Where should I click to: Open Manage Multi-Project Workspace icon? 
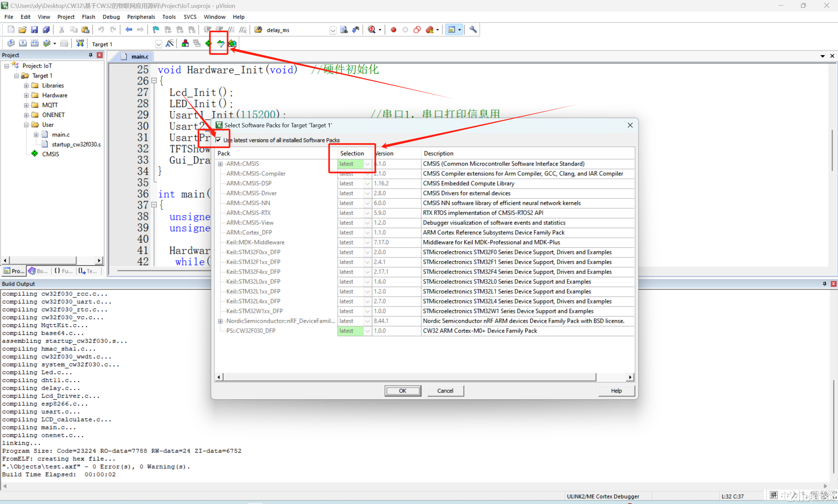click(x=197, y=44)
